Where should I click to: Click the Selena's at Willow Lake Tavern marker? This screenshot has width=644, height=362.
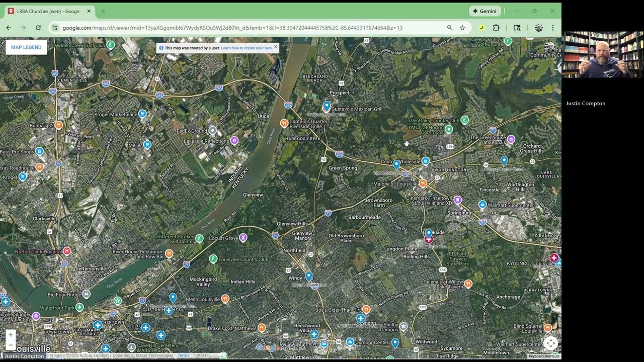coord(468,284)
